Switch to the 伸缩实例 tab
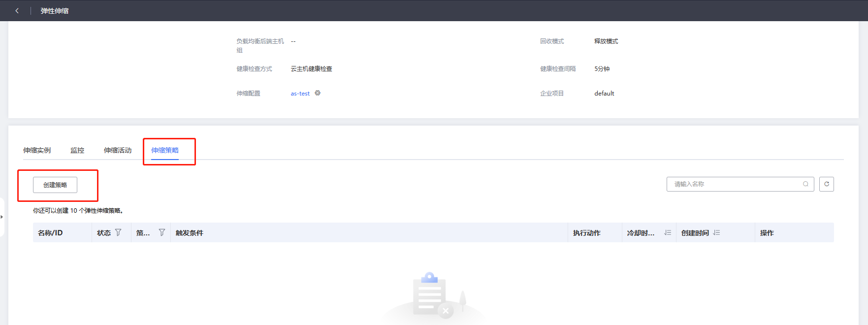Screen dimensions: 868x325 click(37, 150)
